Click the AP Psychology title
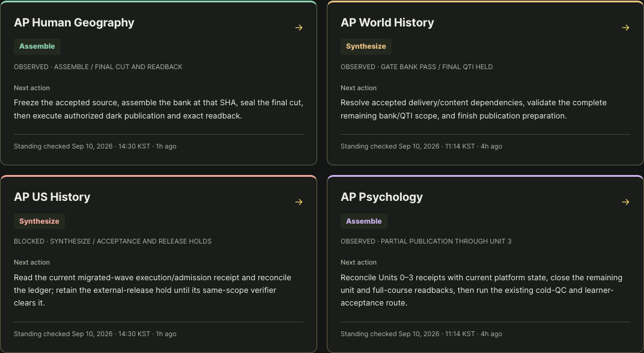This screenshot has width=644, height=353. [x=381, y=197]
